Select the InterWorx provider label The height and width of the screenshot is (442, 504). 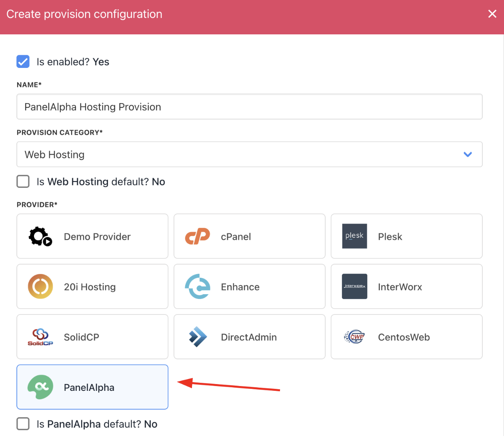pyautogui.click(x=400, y=287)
